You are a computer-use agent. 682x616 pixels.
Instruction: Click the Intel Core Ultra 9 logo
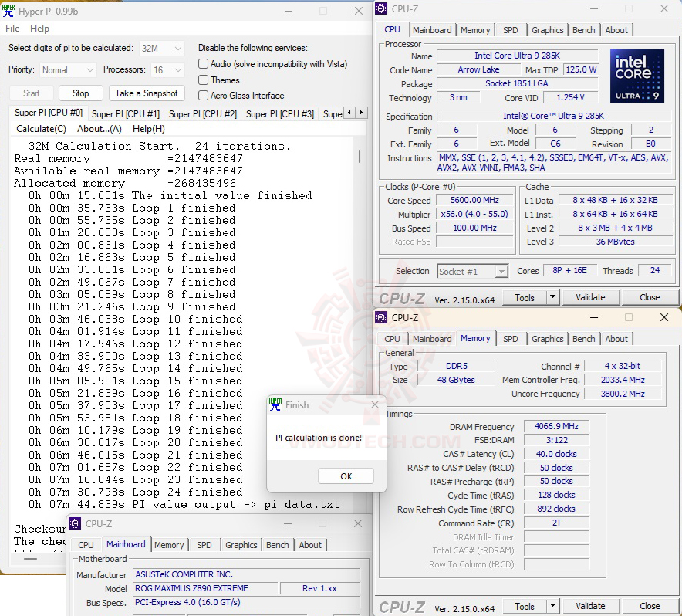(636, 76)
